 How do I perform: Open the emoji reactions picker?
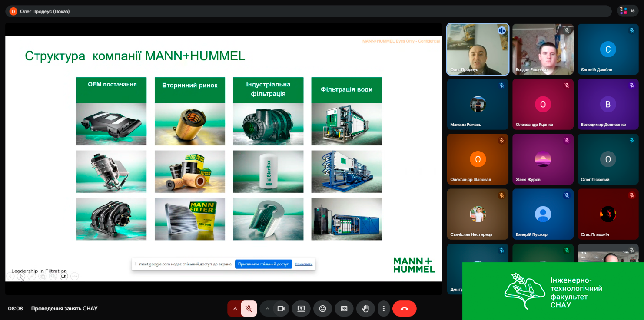pos(322,309)
